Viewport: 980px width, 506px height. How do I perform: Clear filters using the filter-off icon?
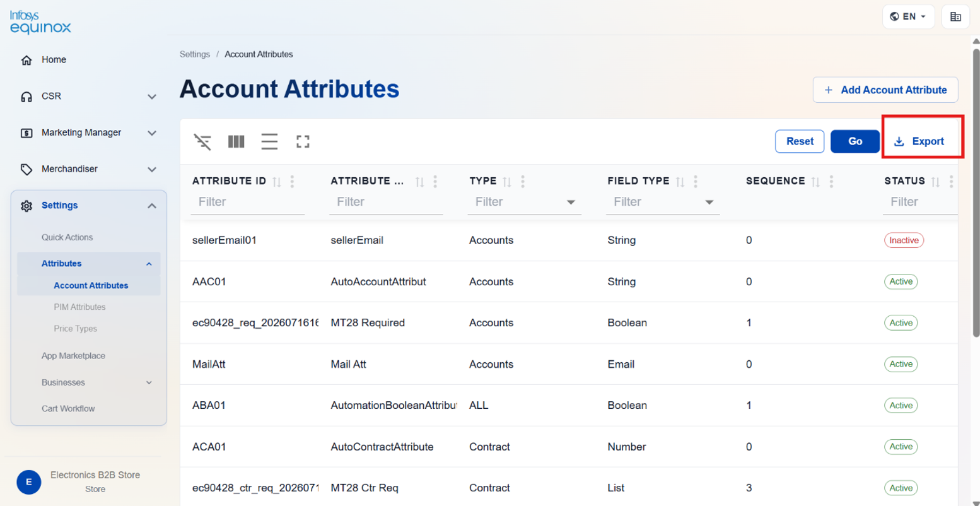[x=202, y=141]
